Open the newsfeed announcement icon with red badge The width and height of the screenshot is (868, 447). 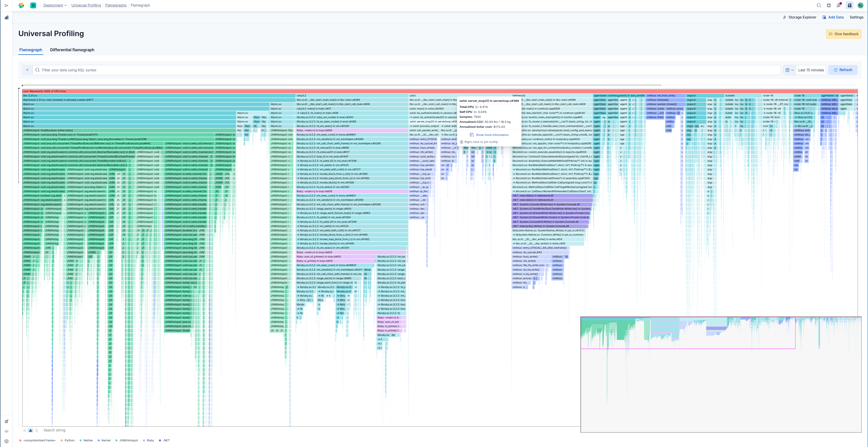pos(839,5)
